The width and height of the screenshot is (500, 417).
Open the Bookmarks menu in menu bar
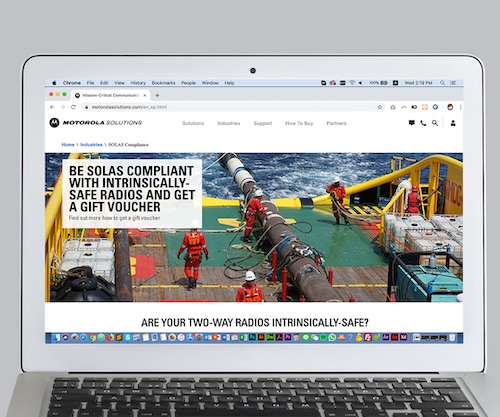(163, 83)
